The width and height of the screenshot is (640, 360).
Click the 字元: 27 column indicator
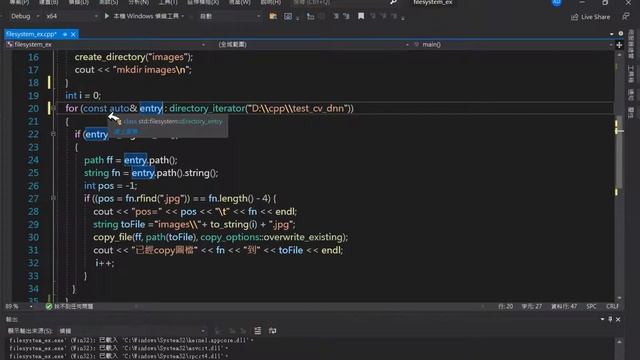click(x=531, y=306)
